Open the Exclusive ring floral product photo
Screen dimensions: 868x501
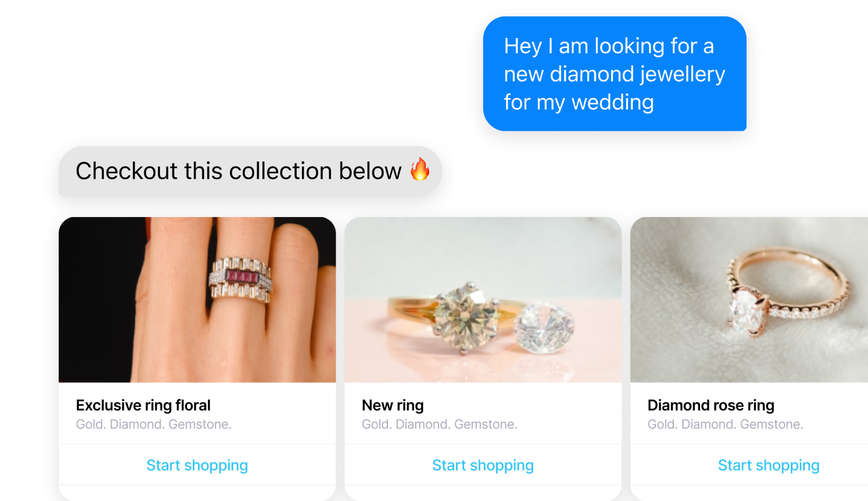[197, 299]
